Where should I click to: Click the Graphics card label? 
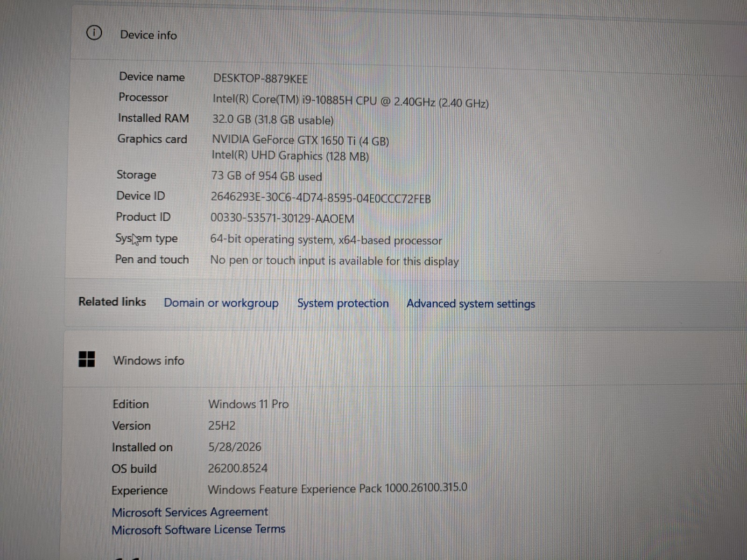(152, 139)
